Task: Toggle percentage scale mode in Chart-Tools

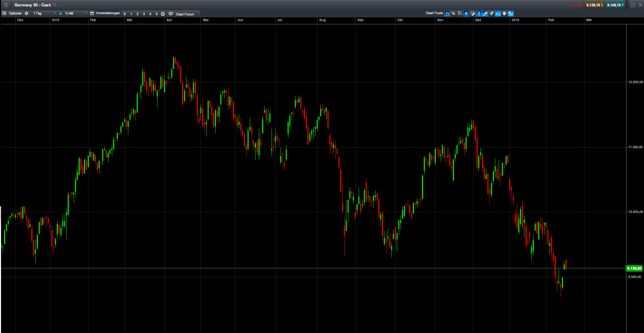Action: [453, 13]
